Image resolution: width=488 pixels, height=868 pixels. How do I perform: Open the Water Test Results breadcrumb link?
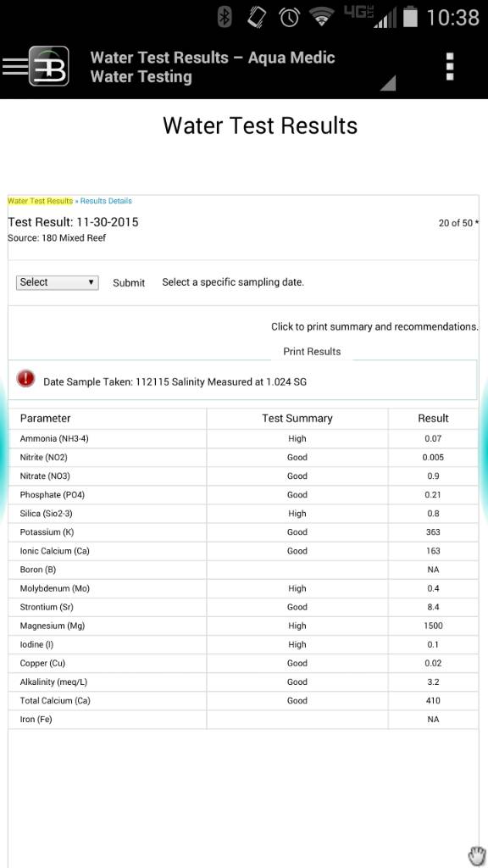(41, 201)
